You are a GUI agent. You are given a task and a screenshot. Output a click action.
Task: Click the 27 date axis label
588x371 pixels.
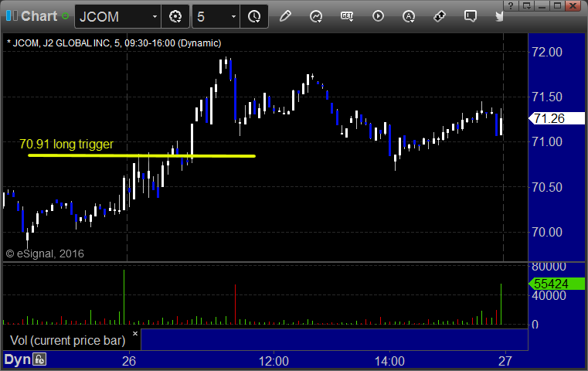pyautogui.click(x=505, y=361)
